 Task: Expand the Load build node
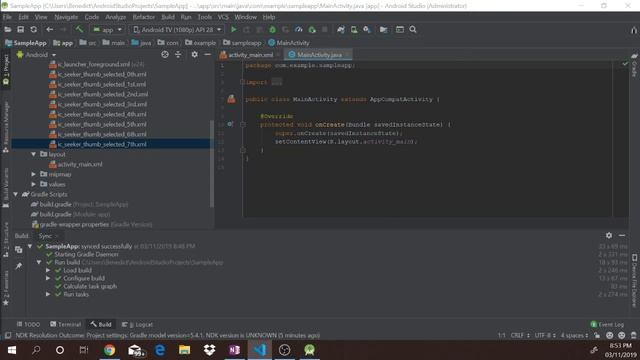(x=48, y=270)
